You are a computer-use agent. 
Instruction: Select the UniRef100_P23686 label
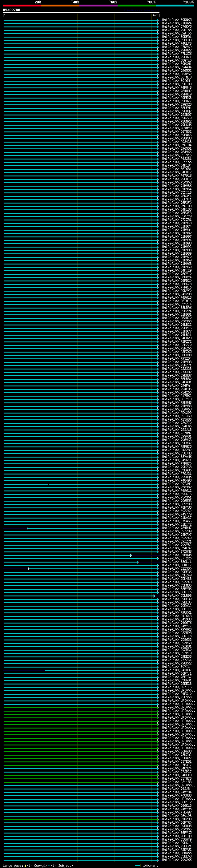coord(177,419)
